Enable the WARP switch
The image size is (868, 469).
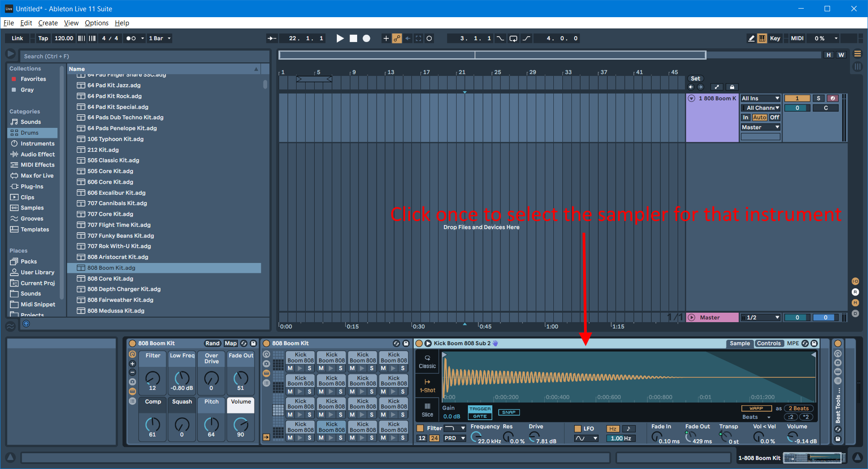point(756,408)
